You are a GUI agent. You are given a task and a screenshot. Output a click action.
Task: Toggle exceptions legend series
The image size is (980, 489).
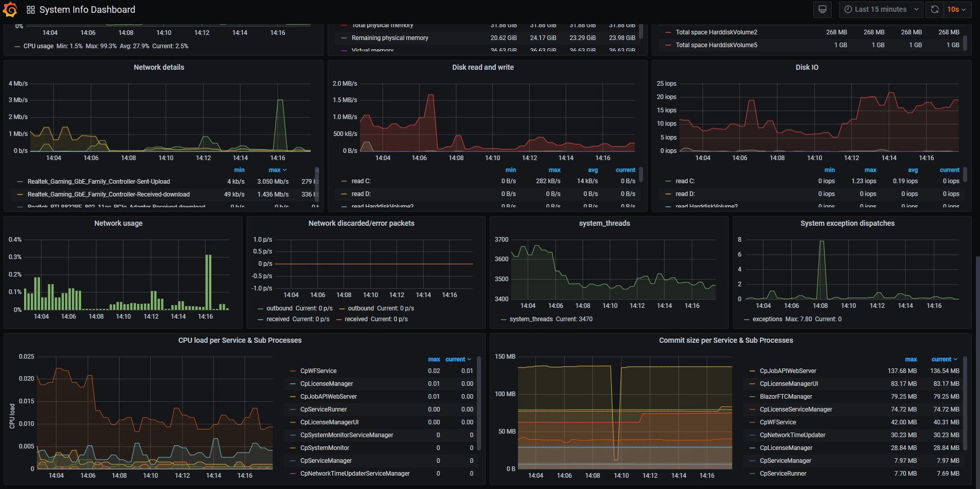coord(767,319)
